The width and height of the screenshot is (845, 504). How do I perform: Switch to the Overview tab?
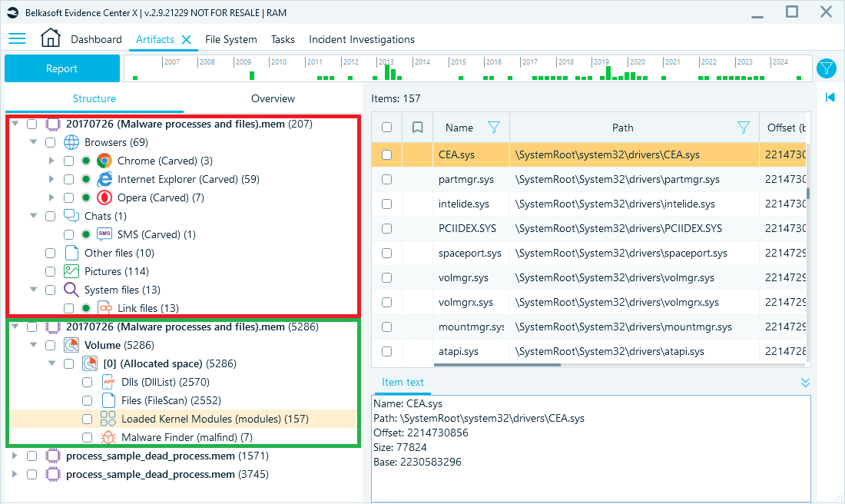(273, 98)
